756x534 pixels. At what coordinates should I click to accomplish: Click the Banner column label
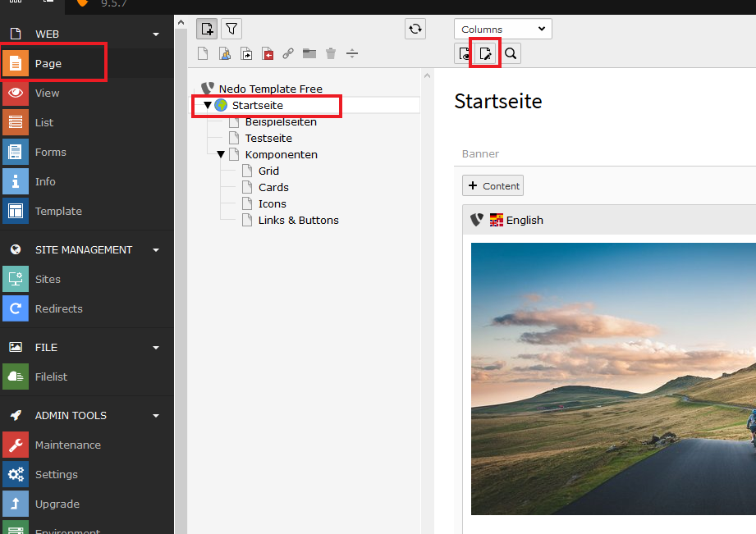point(480,153)
